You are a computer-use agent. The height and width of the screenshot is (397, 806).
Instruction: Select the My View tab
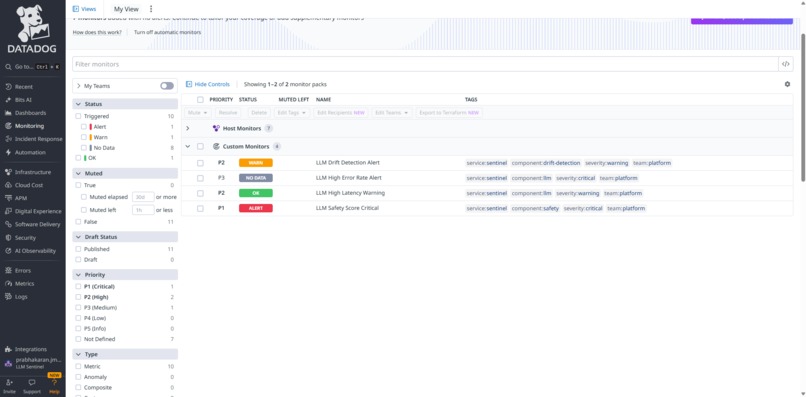tap(126, 9)
